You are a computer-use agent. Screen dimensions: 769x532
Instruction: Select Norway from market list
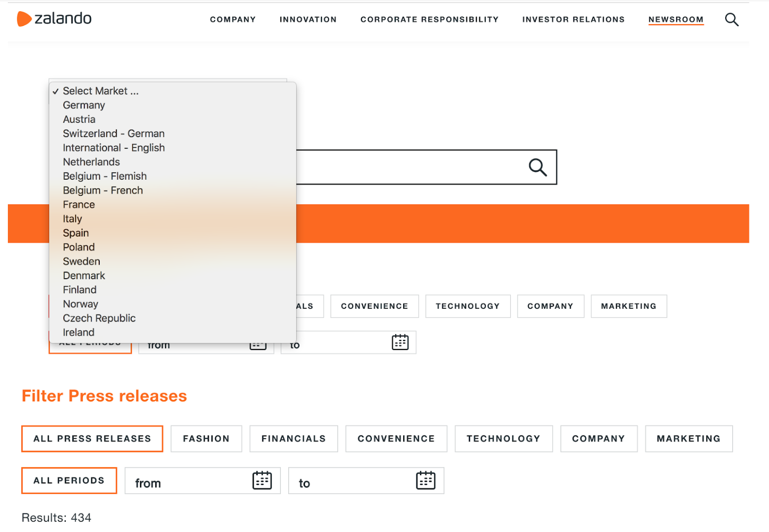173,304
